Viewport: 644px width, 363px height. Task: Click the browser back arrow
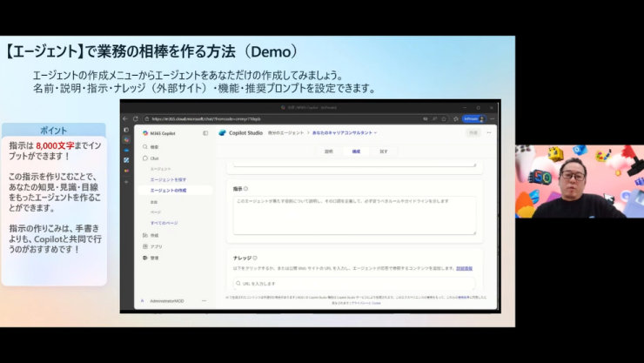(125, 118)
